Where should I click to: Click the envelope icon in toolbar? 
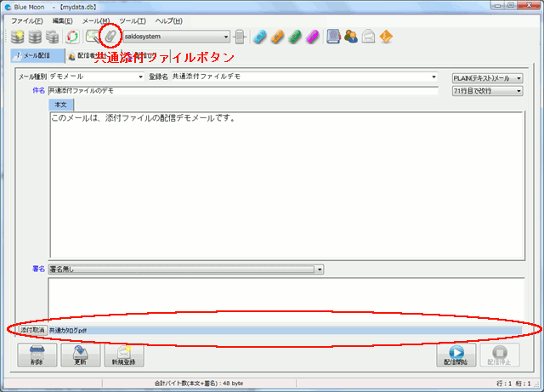[x=368, y=37]
